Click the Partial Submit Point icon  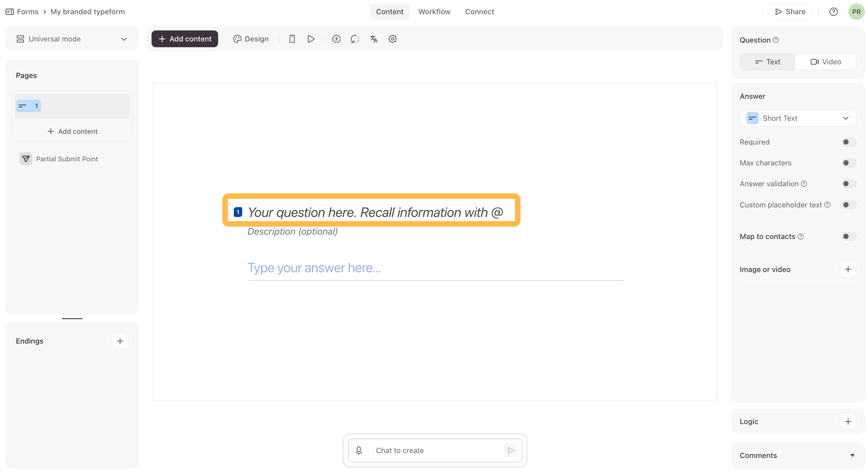[x=25, y=159]
